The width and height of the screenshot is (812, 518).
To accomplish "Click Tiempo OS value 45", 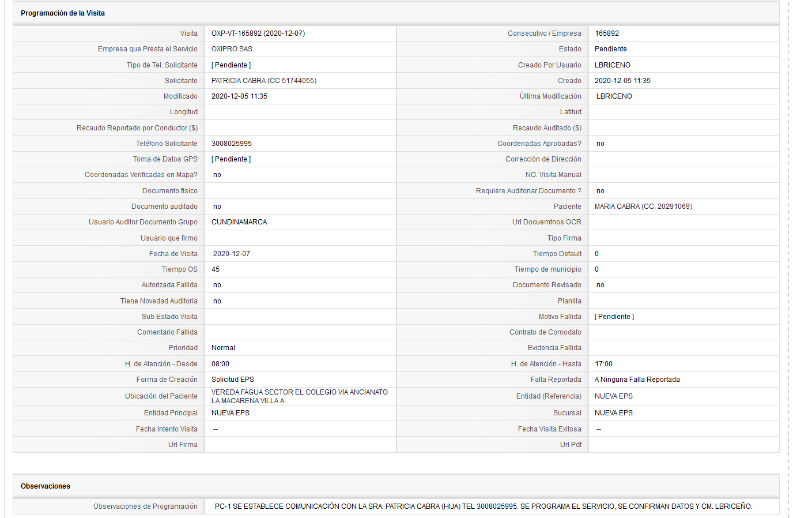I will (216, 269).
